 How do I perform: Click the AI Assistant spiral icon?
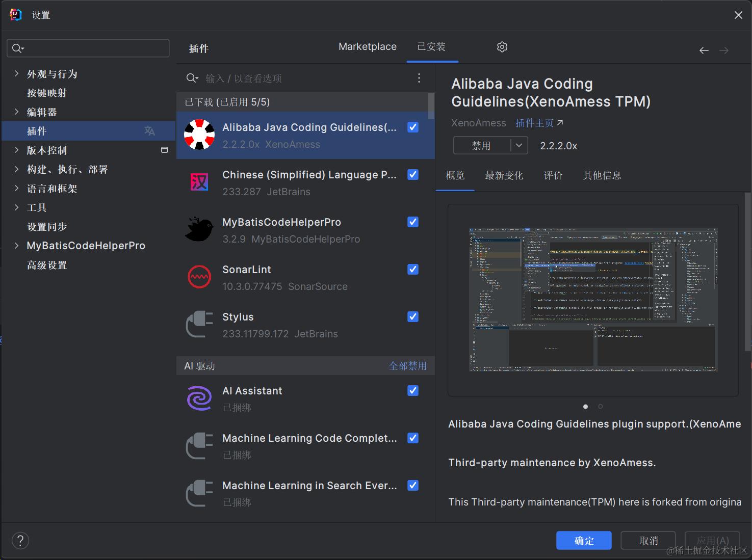(x=199, y=398)
